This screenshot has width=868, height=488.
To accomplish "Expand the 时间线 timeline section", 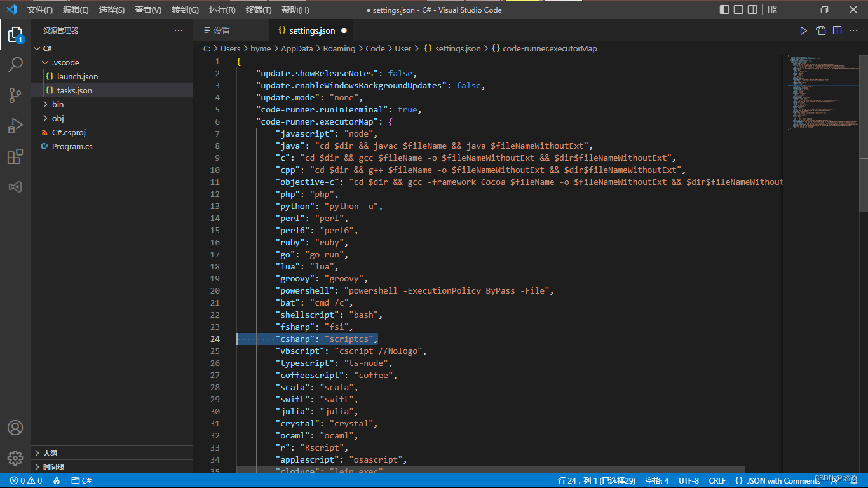I will click(112, 467).
